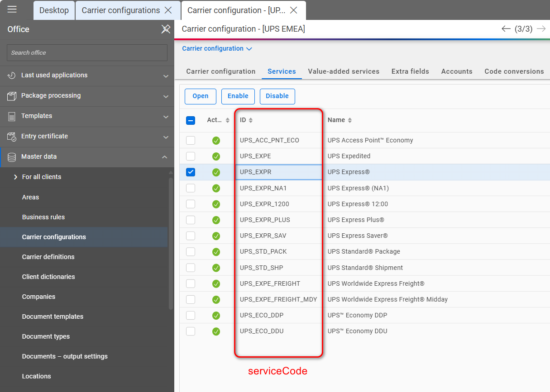Image resolution: width=550 pixels, height=392 pixels.
Task: Click active status icon for UPS_ACC_PNT_ECO
Action: tap(216, 141)
